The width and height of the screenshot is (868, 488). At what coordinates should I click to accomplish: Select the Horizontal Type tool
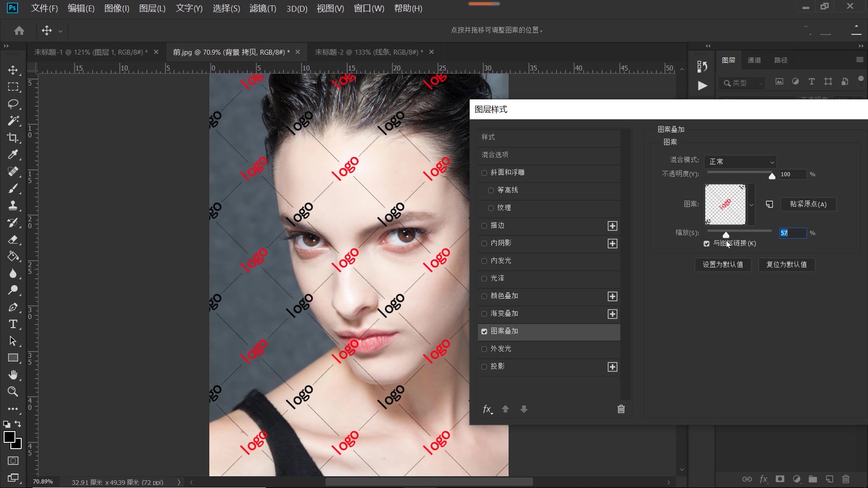pyautogui.click(x=13, y=324)
